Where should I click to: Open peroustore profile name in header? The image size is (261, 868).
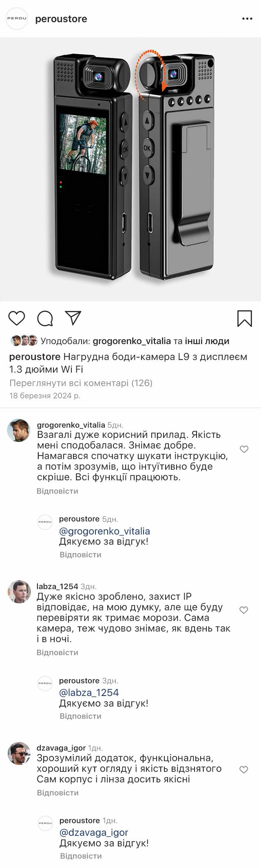click(61, 19)
